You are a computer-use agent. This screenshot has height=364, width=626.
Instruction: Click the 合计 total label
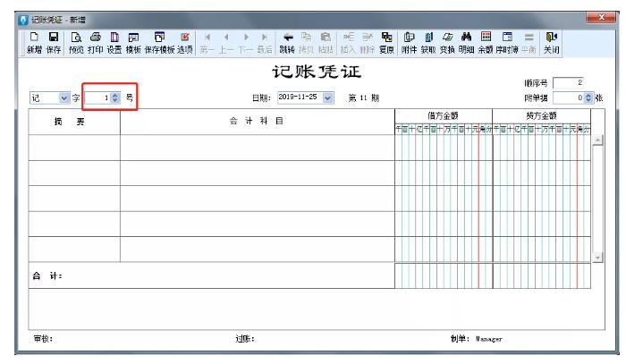click(x=47, y=276)
